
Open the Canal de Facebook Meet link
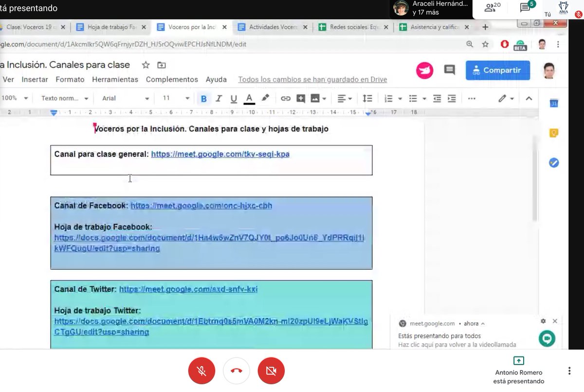point(201,206)
